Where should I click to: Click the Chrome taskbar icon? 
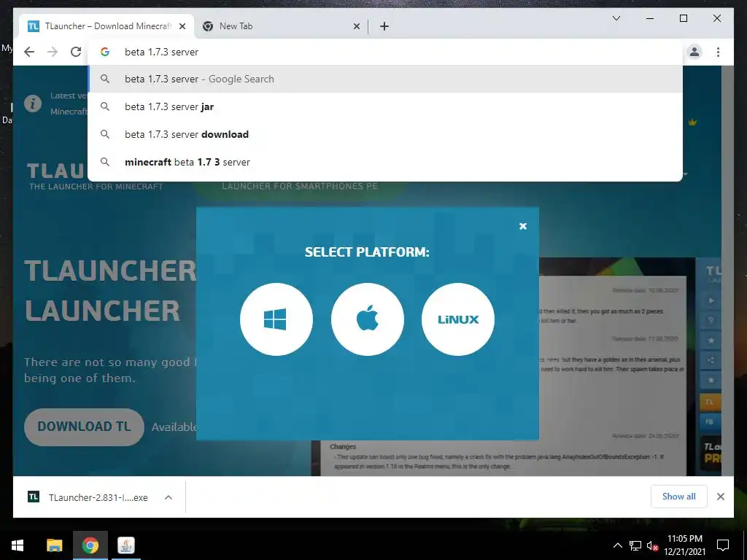(90, 545)
